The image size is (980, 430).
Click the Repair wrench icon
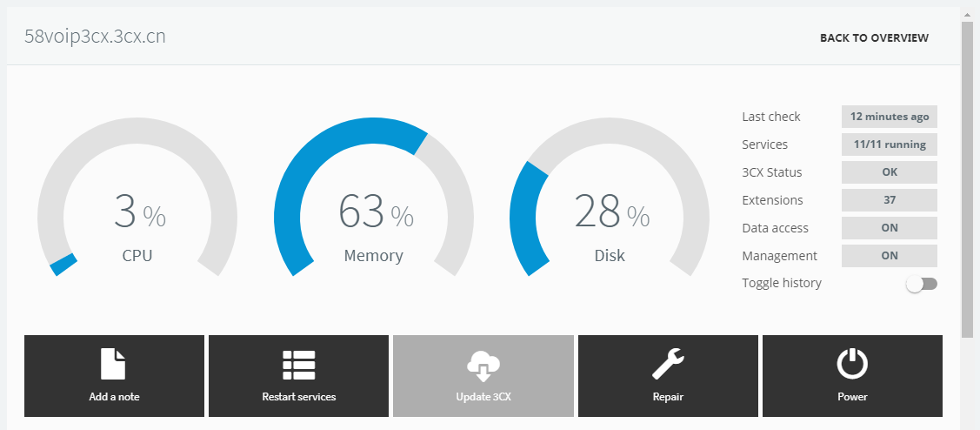coord(668,364)
